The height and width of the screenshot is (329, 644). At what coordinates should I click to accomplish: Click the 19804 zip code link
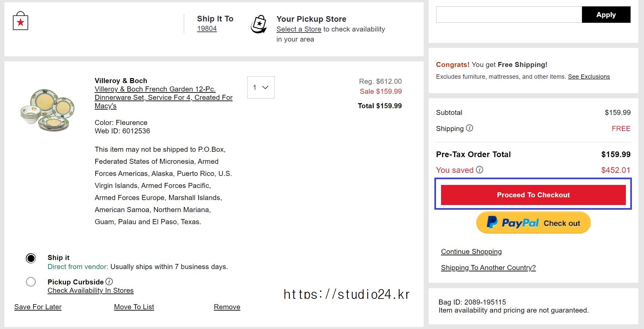(207, 28)
